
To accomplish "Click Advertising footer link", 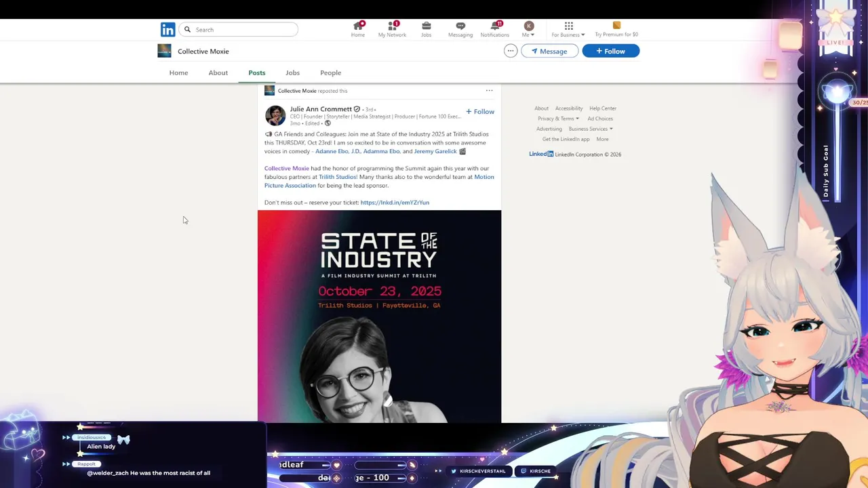I will [x=549, y=129].
